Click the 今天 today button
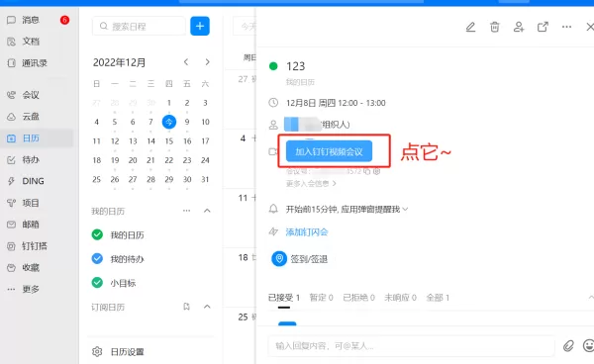The image size is (594, 364). point(246,26)
